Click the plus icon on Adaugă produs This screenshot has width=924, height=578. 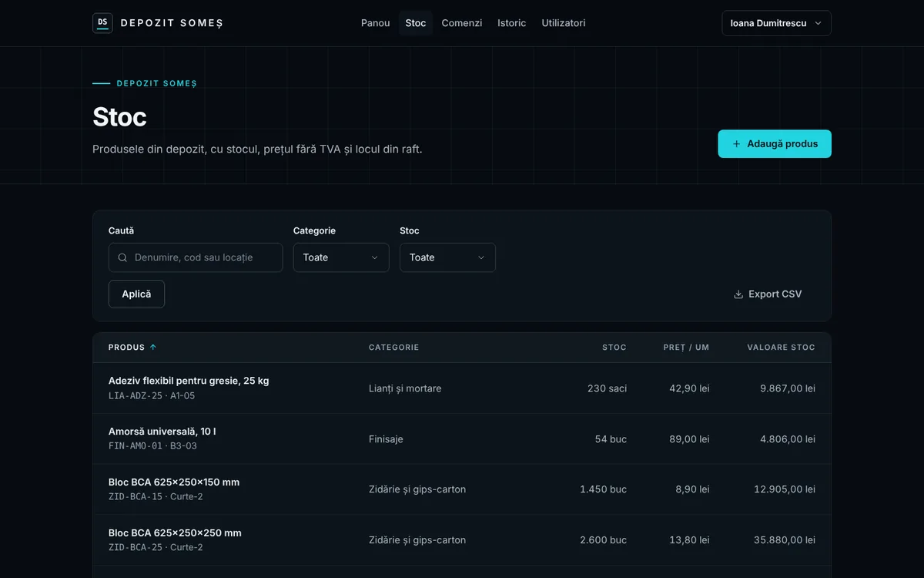click(736, 144)
